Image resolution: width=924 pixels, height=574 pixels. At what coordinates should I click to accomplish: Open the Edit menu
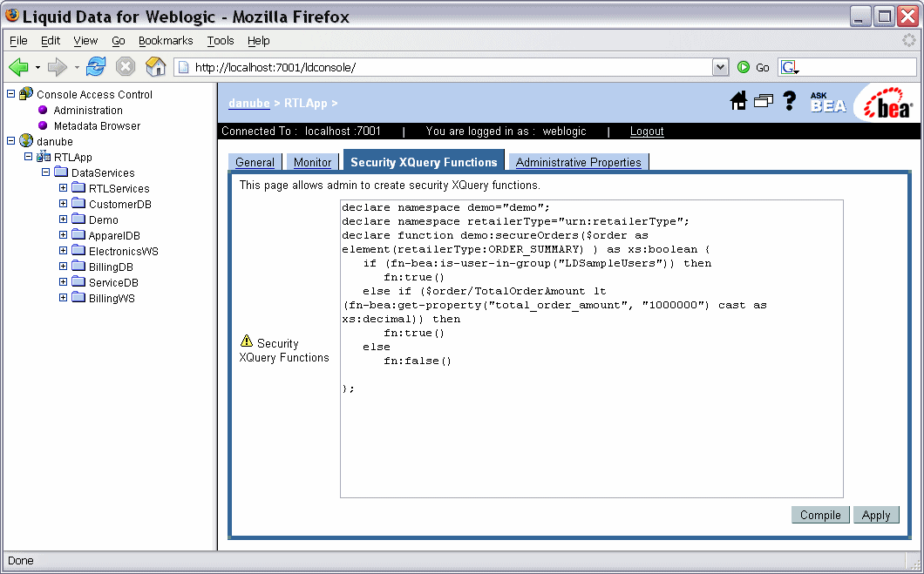tap(50, 40)
